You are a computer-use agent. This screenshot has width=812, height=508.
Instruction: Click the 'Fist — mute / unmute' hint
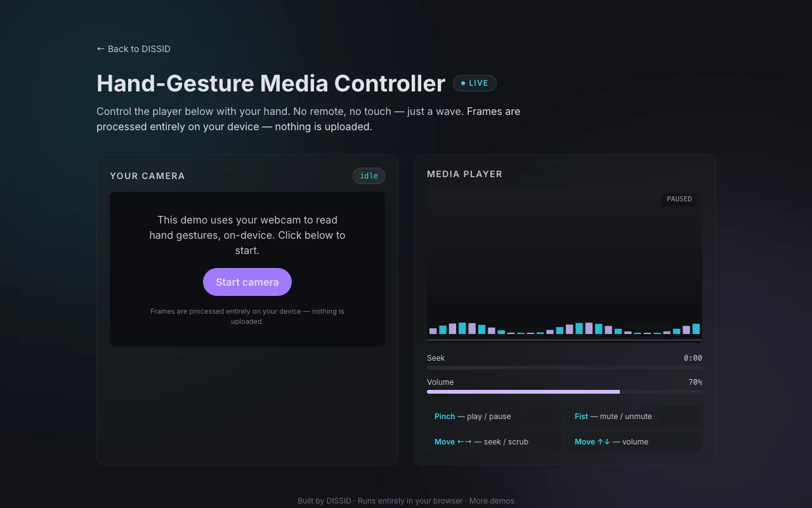[634, 417]
